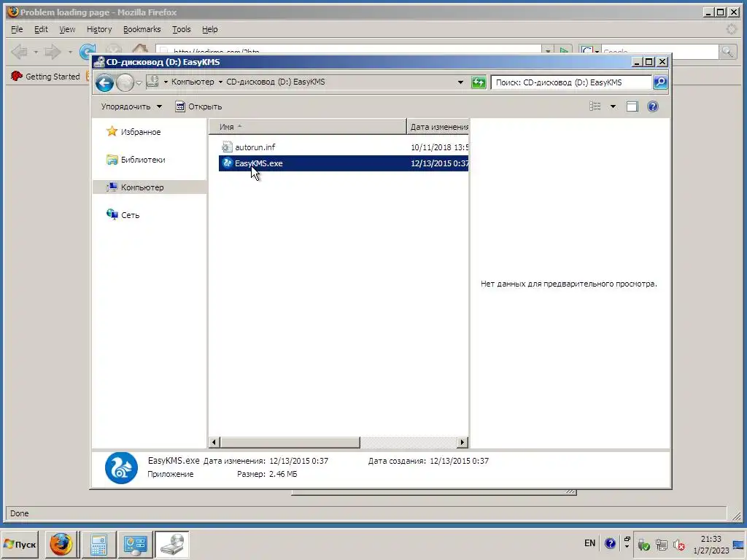Select Библиотеки in the navigation pane
The width and height of the screenshot is (747, 560).
coord(136,160)
